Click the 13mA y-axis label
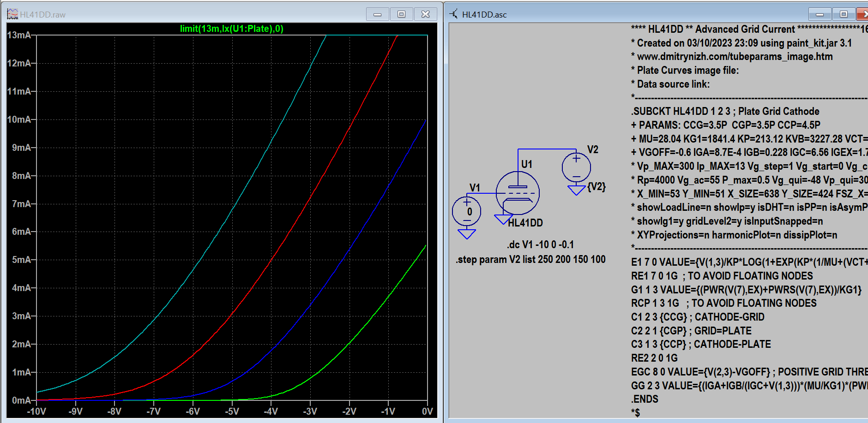 pos(19,35)
